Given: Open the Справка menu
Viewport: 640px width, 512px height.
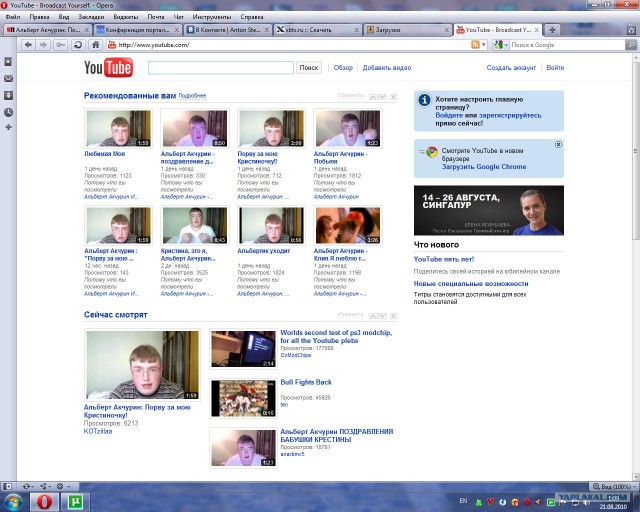Looking at the screenshot, I should coord(251,17).
